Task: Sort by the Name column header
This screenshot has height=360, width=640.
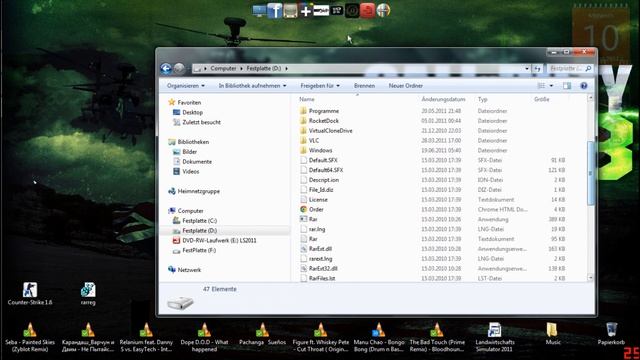Action: click(x=307, y=99)
